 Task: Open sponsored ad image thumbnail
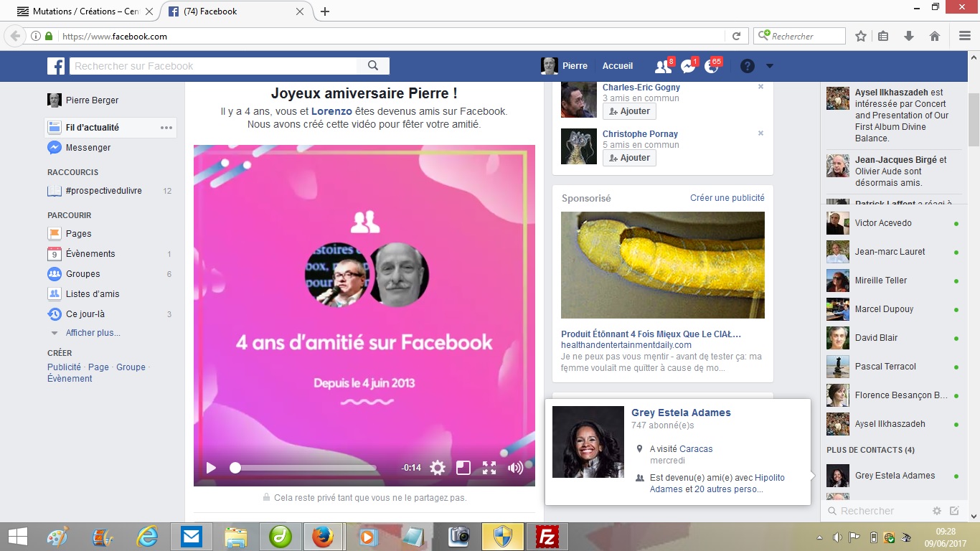663,265
